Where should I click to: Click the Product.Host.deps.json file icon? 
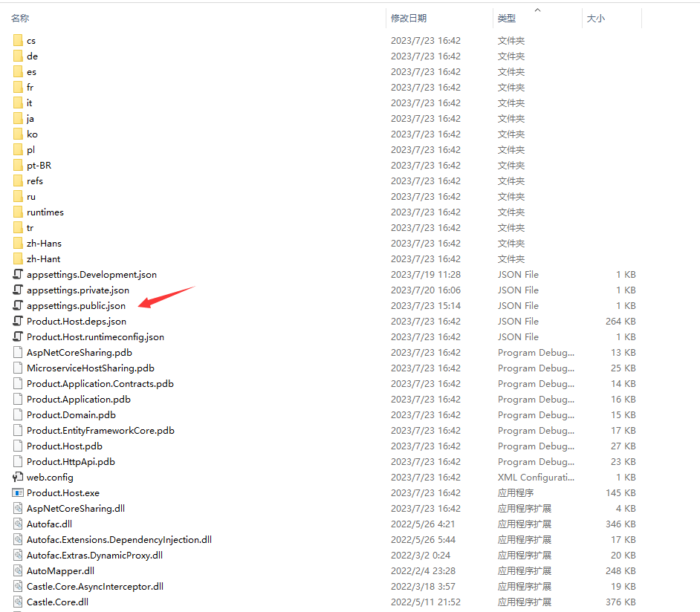[18, 321]
